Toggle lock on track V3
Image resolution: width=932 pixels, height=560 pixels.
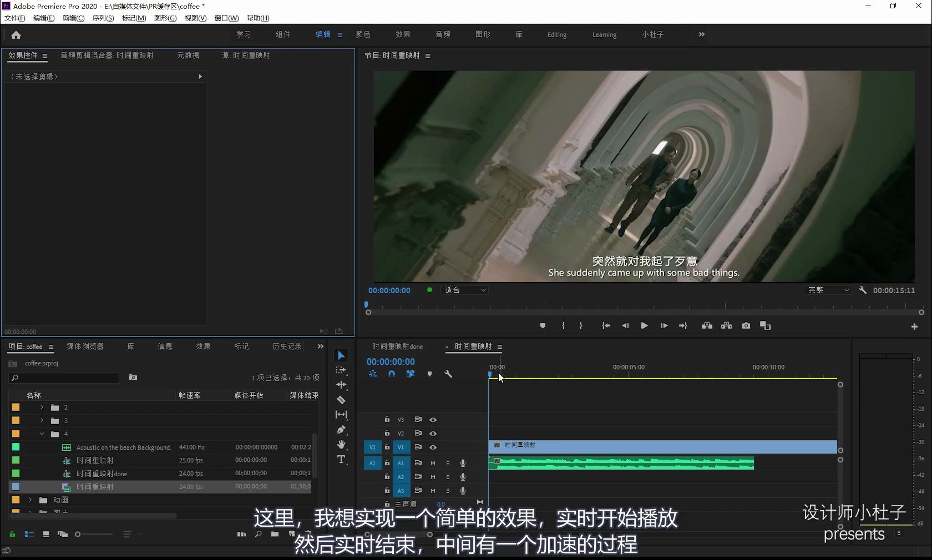387,420
